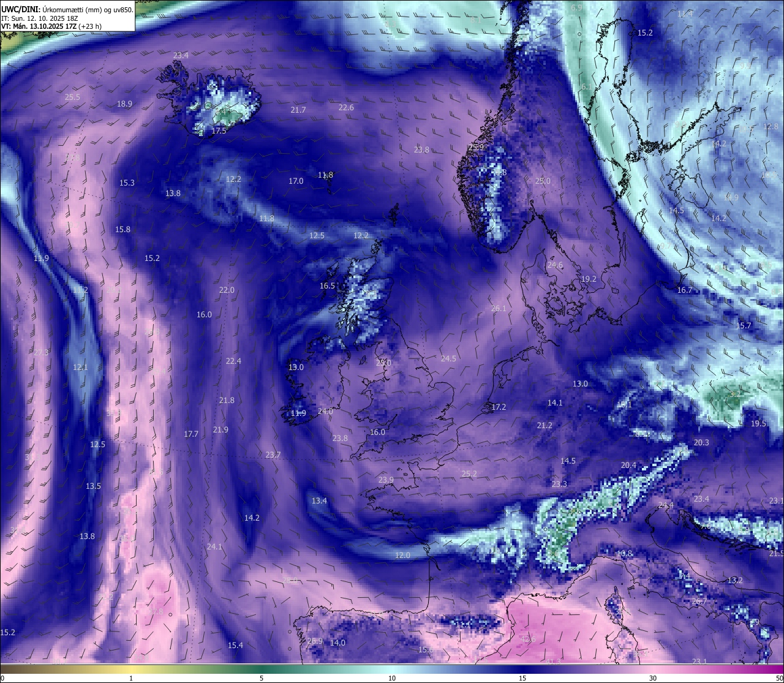Select the 17.2 value label
Image resolution: width=784 pixels, height=683 pixels.
(499, 407)
